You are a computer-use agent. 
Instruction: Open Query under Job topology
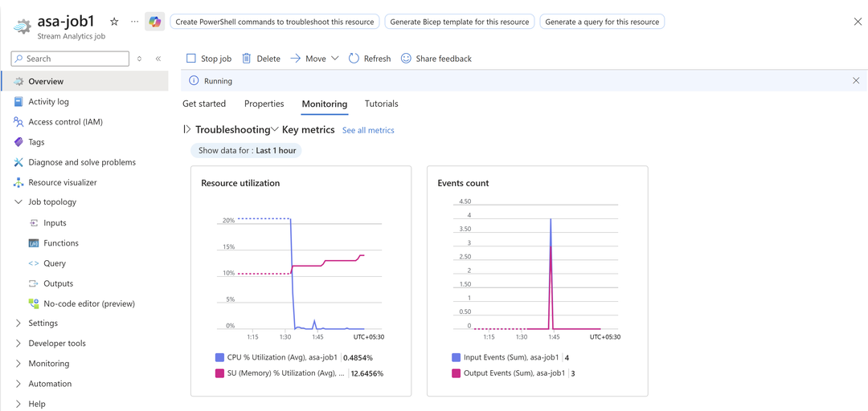click(x=55, y=263)
